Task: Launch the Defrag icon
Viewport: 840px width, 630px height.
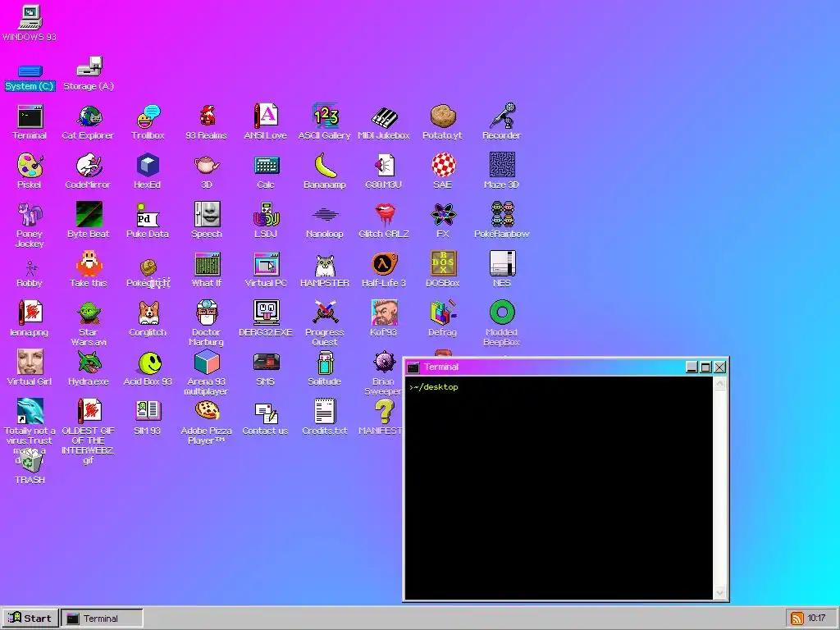Action: coord(443,313)
